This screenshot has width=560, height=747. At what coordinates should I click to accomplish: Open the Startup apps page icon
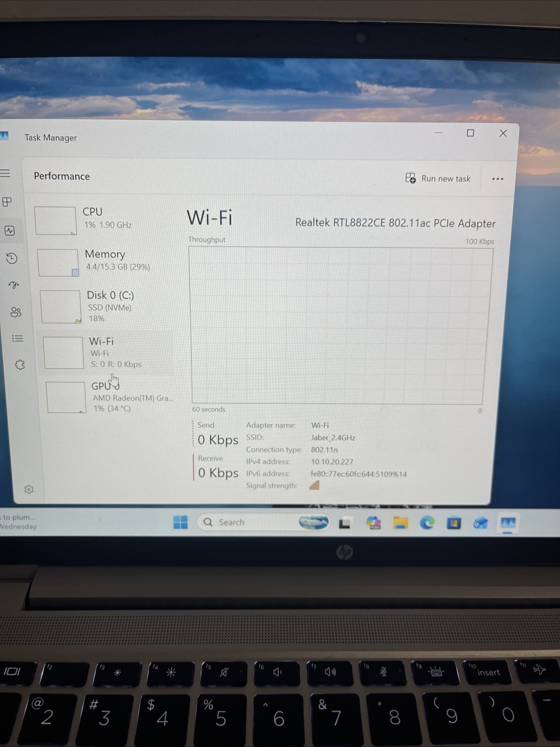point(14,285)
